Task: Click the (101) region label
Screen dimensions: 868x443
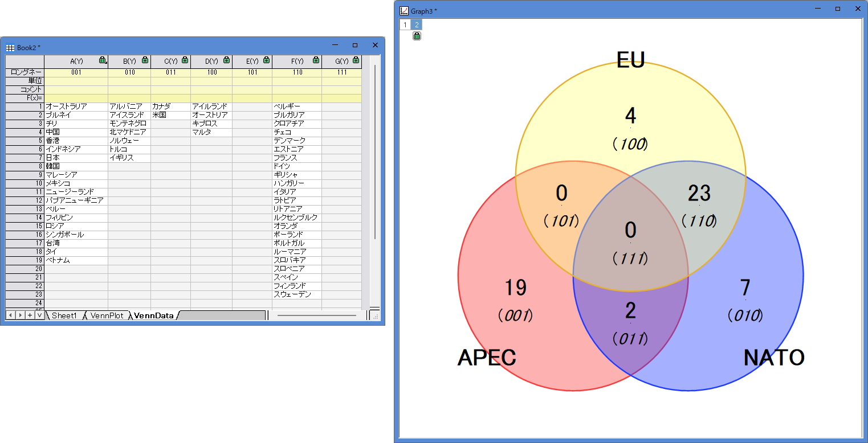Action: (x=561, y=221)
